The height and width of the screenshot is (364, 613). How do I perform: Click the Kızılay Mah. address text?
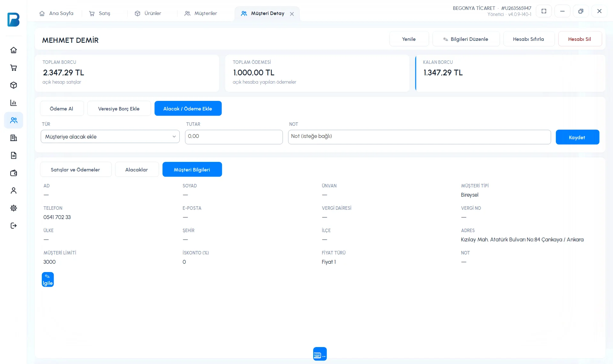tap(522, 239)
